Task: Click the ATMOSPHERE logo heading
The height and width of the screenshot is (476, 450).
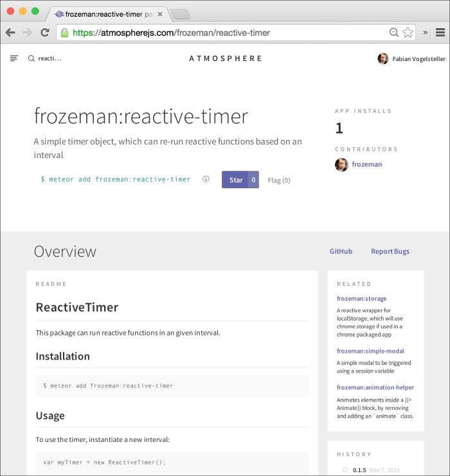Action: point(226,58)
